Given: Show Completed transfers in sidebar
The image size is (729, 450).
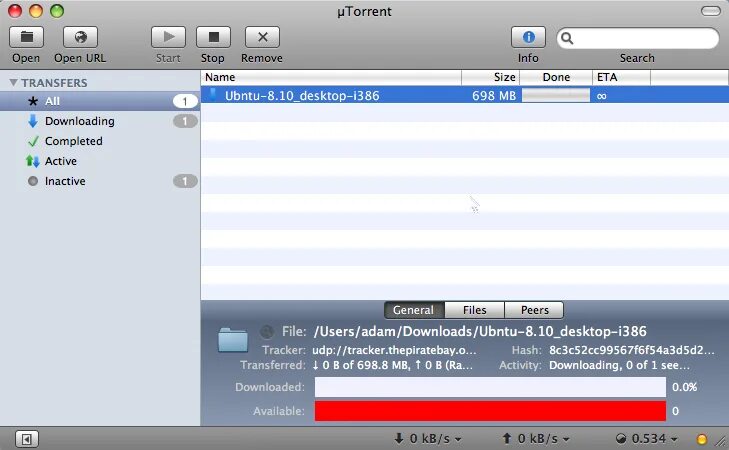Looking at the screenshot, I should [100, 141].
